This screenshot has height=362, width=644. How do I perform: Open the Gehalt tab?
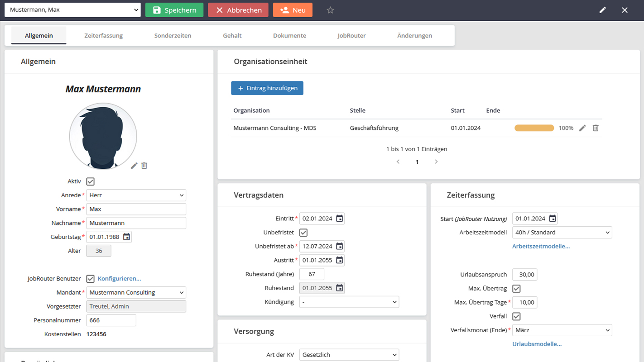pos(232,35)
